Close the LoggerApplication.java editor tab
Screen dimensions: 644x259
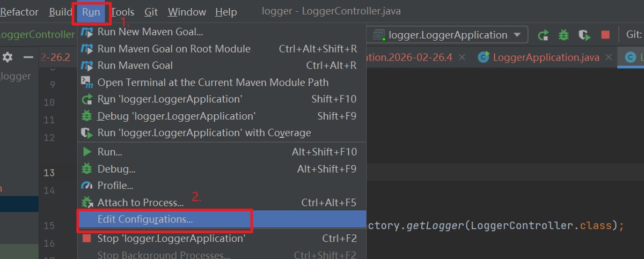[x=609, y=57]
